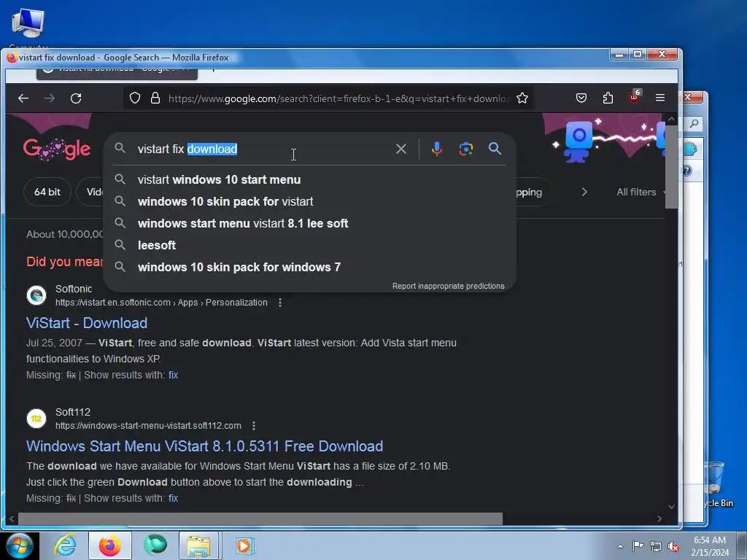The width and height of the screenshot is (747, 560).
Task: Open tracking protection shield icon
Action: coord(135,98)
